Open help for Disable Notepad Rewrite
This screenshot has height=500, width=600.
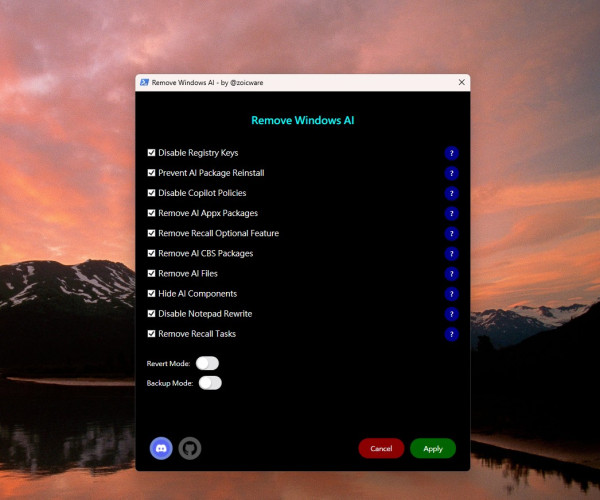pyautogui.click(x=452, y=314)
